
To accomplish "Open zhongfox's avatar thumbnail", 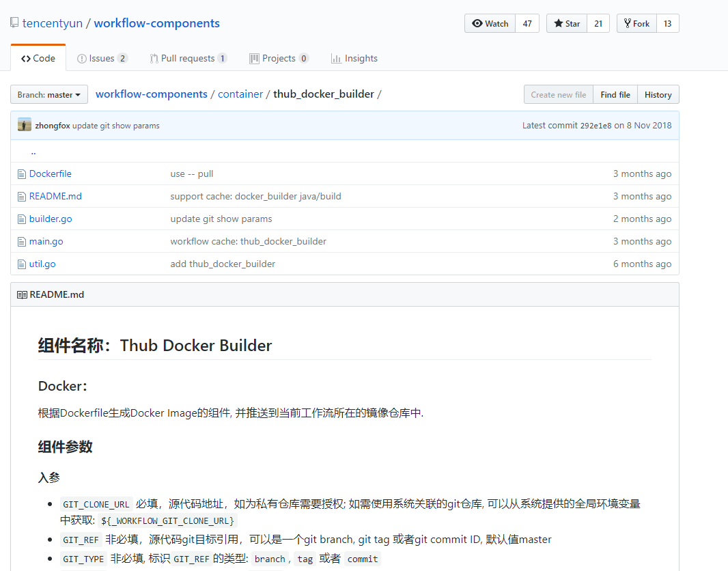I will (25, 125).
